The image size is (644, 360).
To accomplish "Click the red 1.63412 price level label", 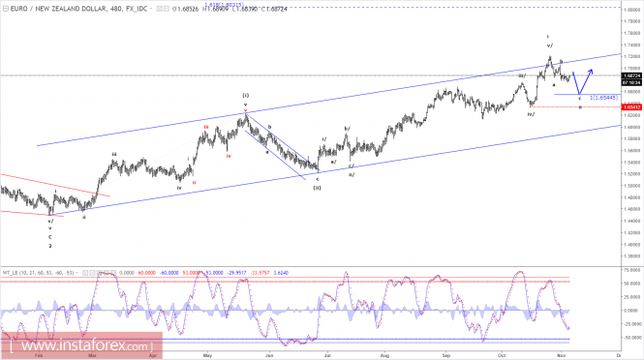I will [x=631, y=107].
